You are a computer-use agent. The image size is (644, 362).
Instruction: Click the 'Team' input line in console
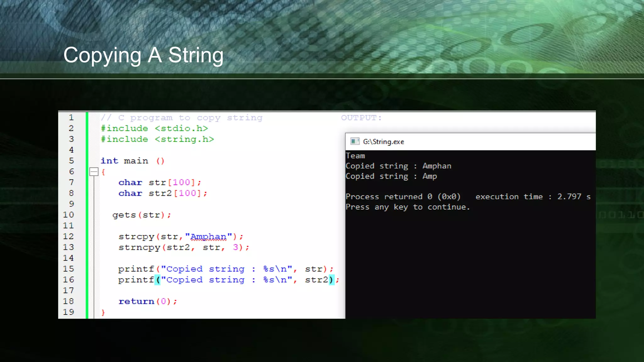coord(355,156)
